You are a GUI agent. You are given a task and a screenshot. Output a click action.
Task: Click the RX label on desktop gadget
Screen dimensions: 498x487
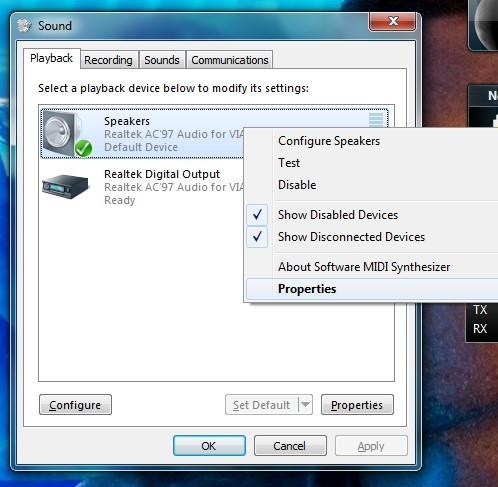click(480, 329)
